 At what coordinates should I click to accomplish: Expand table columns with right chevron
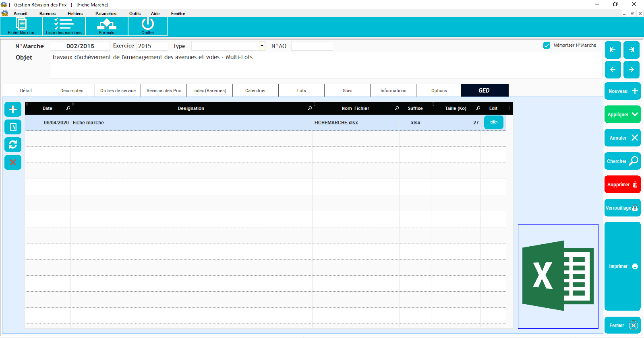tap(509, 108)
